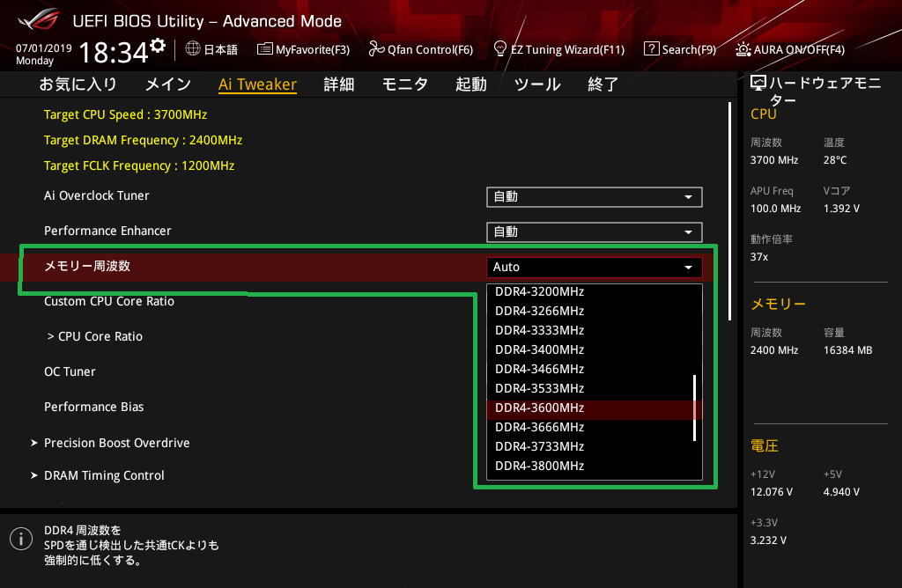This screenshot has height=588, width=902.
Task: Choose DDR4-3266MHz option
Action: pyautogui.click(x=591, y=311)
